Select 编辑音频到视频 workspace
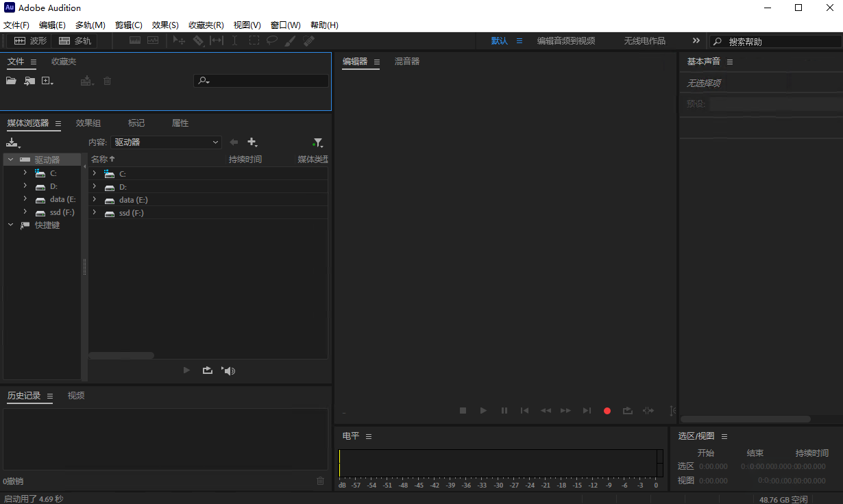Screen dimensions: 843x504 coord(566,40)
